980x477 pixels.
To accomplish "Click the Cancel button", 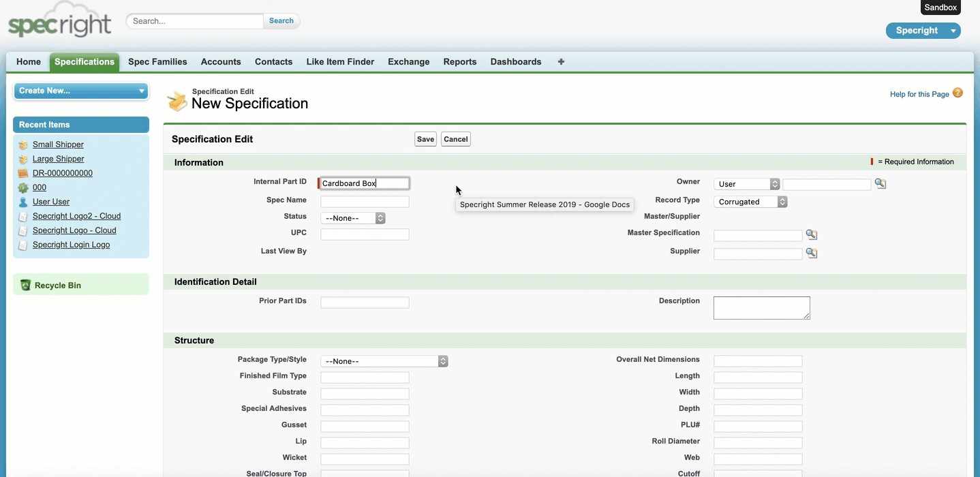I will [455, 139].
